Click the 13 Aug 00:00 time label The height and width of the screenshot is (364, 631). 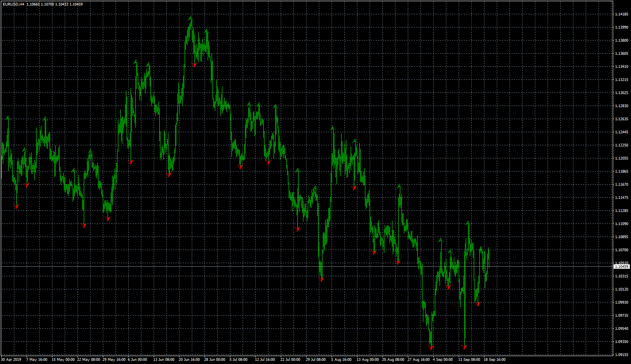pos(368,360)
